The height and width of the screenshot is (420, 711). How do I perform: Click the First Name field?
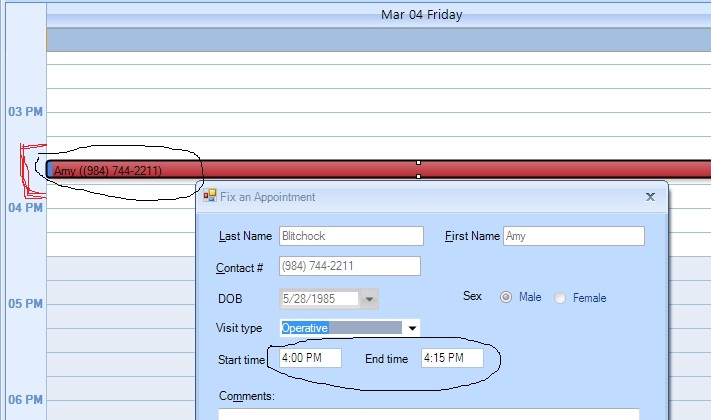click(x=574, y=236)
